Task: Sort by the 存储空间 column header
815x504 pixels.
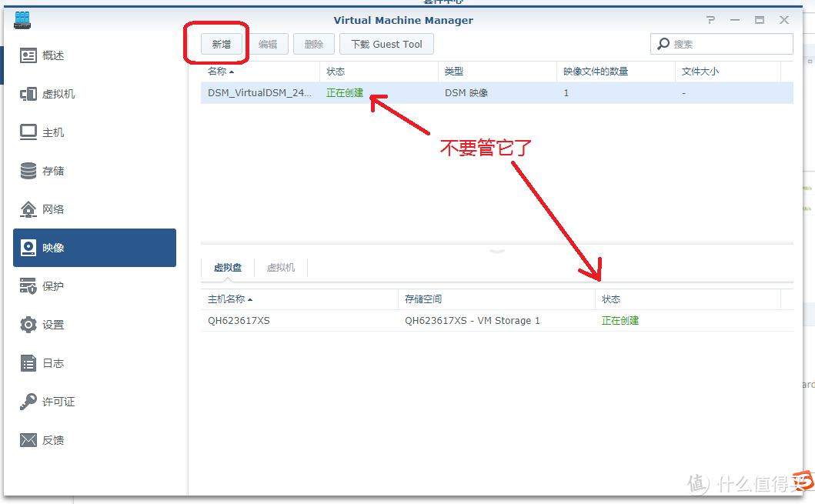Action: click(496, 299)
